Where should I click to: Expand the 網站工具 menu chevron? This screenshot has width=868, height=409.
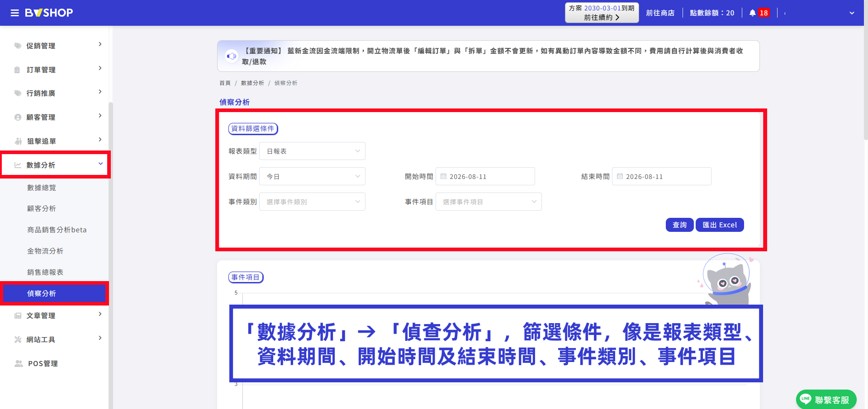(100, 338)
